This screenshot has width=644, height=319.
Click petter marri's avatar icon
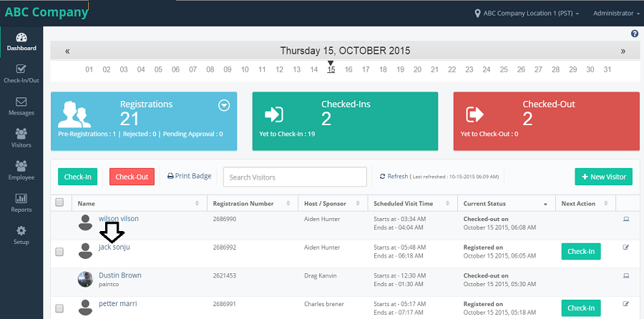[x=85, y=308]
